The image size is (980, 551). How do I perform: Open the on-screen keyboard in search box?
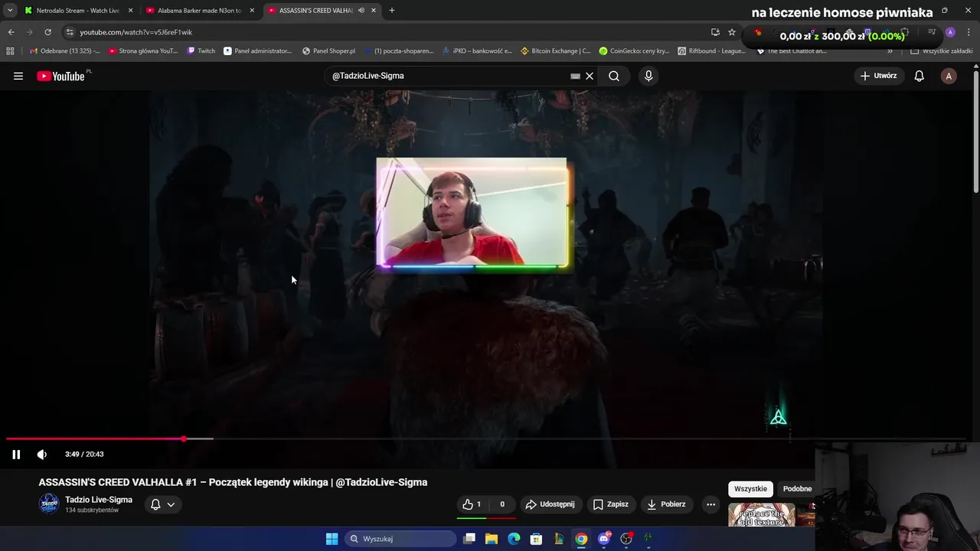pyautogui.click(x=575, y=76)
